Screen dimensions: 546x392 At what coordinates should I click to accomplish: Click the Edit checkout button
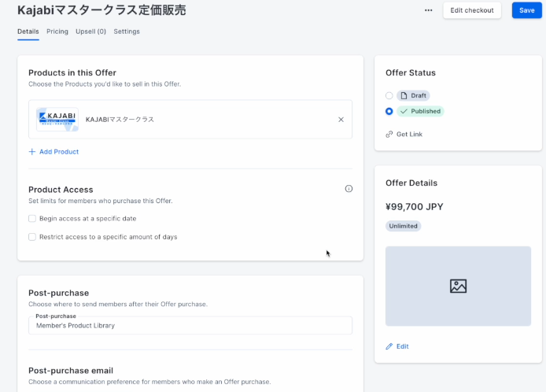(472, 10)
